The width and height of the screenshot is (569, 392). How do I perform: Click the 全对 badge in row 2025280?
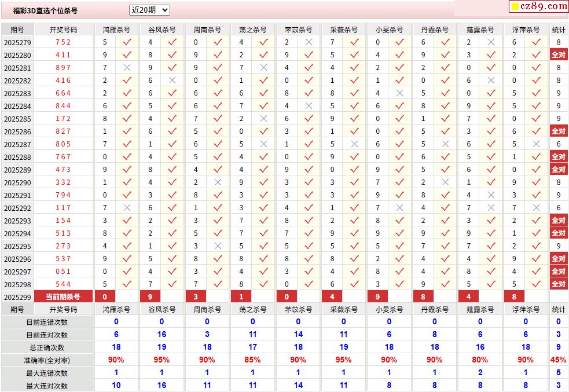(x=559, y=55)
